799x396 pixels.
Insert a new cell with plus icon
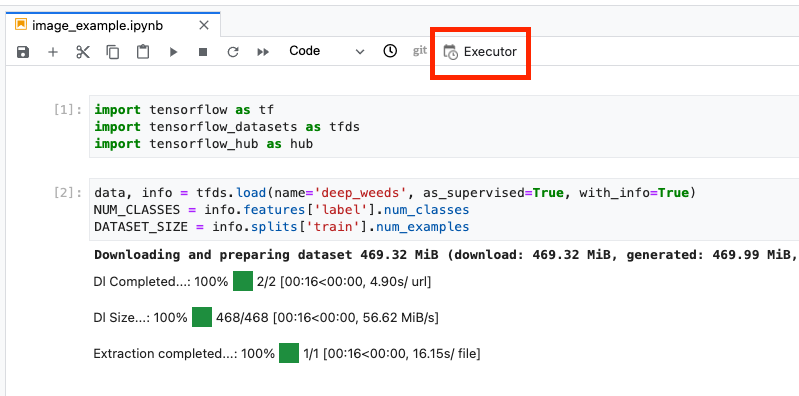(53, 52)
